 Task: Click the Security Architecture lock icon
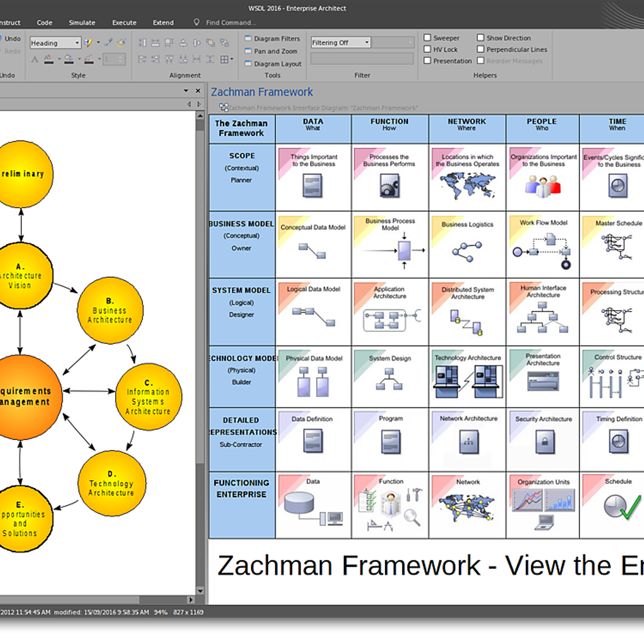pyautogui.click(x=545, y=443)
